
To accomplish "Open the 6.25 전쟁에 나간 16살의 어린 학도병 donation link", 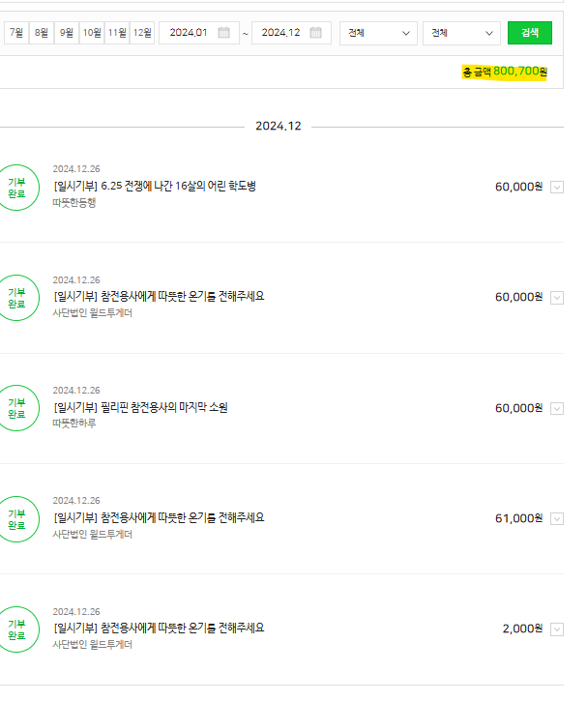I will pos(155,186).
